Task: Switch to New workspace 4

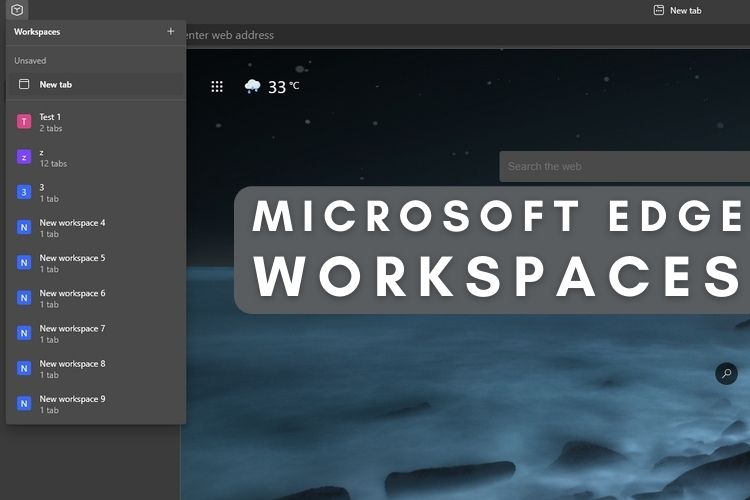Action: pos(96,228)
